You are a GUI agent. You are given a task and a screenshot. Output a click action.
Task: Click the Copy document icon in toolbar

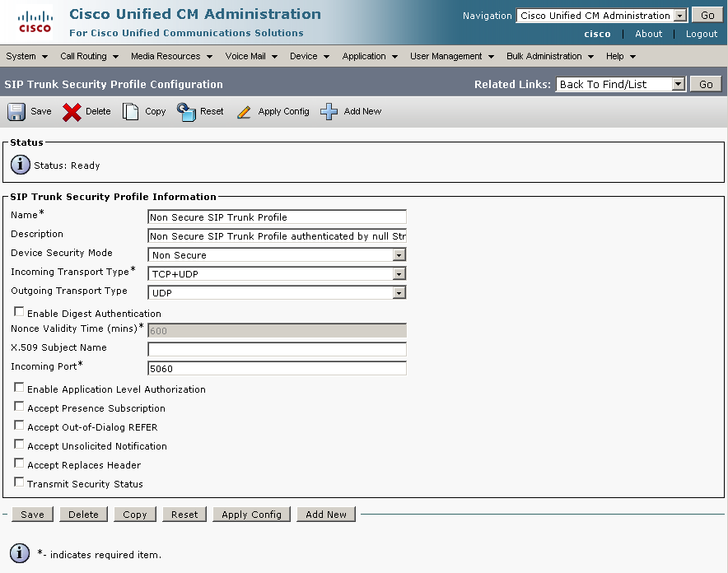131,112
